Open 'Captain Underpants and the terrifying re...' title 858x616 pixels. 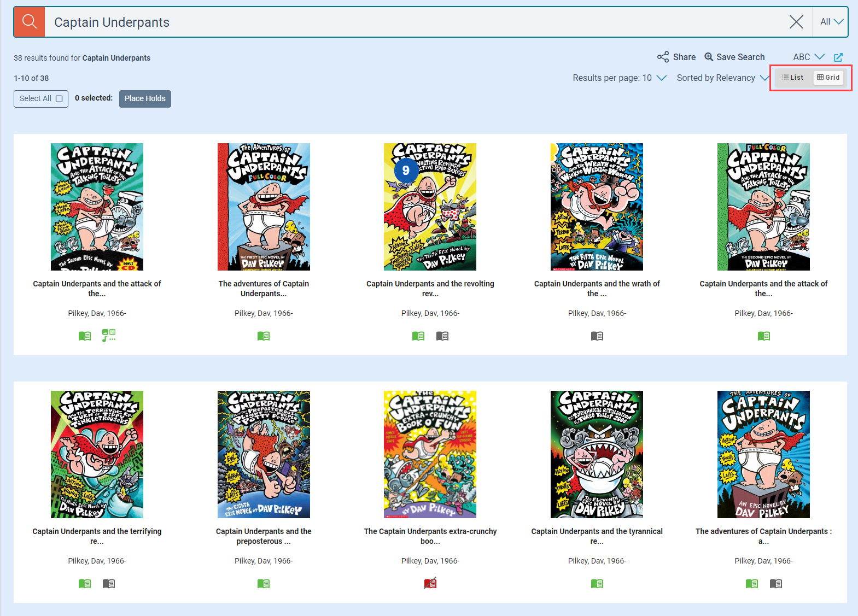[x=97, y=536]
